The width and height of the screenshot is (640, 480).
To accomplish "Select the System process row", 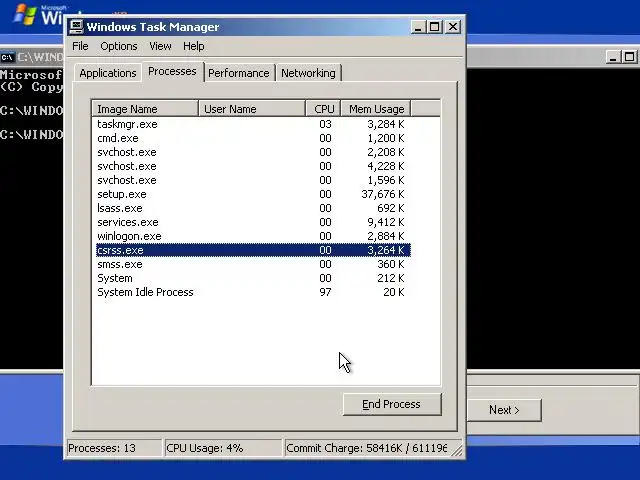I will click(x=253, y=278).
